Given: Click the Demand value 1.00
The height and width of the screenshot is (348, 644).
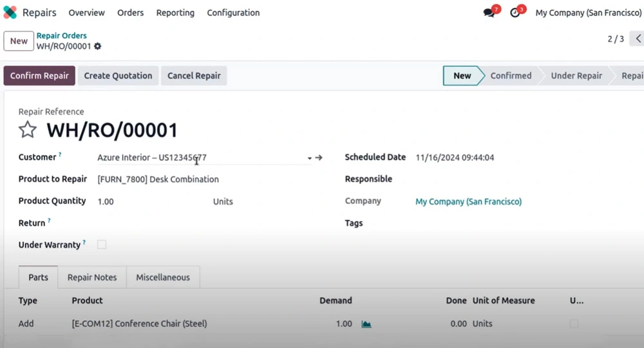Looking at the screenshot, I should coord(344,324).
